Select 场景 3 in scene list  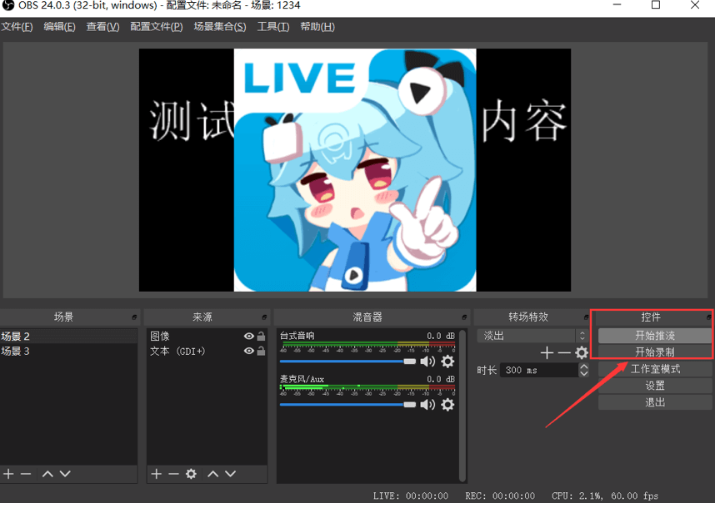pyautogui.click(x=68, y=351)
